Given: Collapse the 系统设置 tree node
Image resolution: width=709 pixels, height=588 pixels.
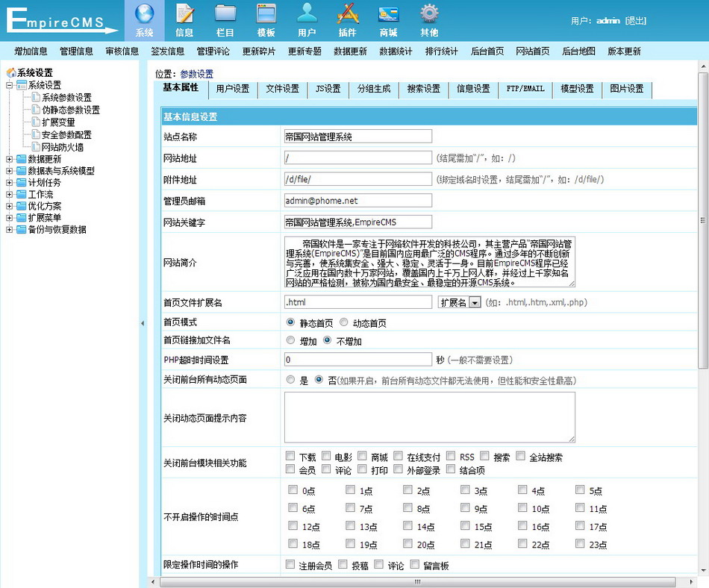Looking at the screenshot, I should [x=9, y=85].
